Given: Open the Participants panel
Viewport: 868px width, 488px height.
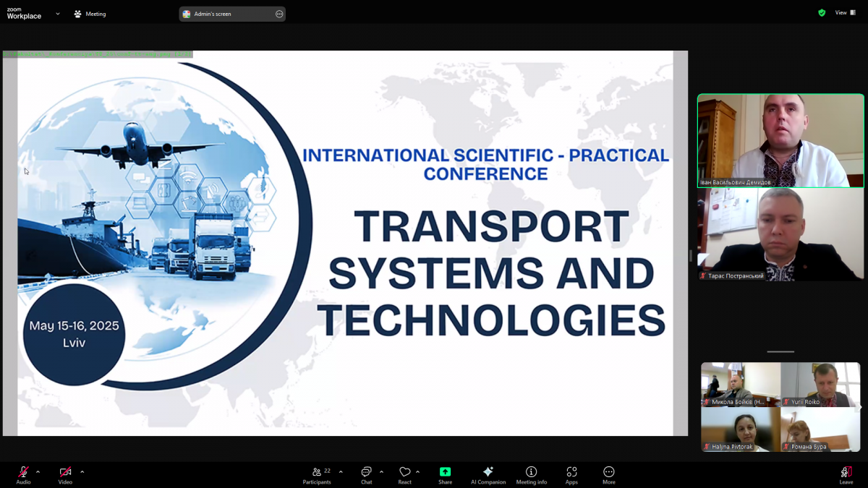Looking at the screenshot, I should (317, 474).
